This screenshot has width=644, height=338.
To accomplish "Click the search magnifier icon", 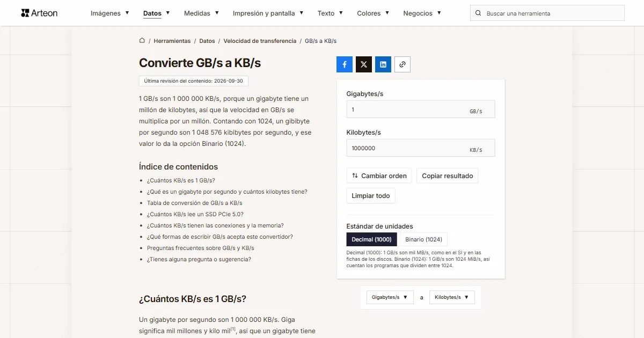I will pyautogui.click(x=479, y=13).
